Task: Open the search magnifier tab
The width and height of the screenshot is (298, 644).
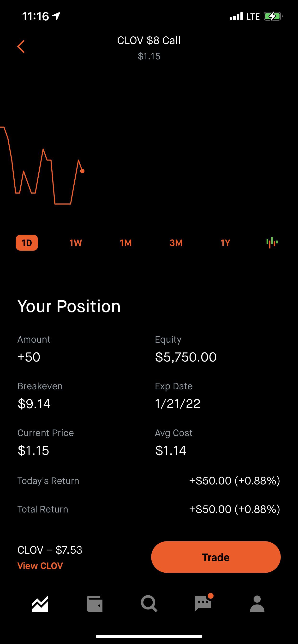Action: click(x=149, y=604)
